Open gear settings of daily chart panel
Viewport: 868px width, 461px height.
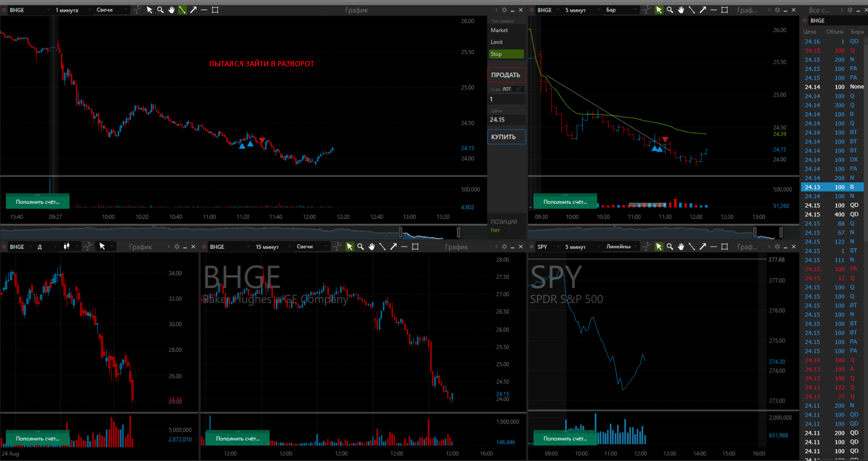click(x=177, y=247)
